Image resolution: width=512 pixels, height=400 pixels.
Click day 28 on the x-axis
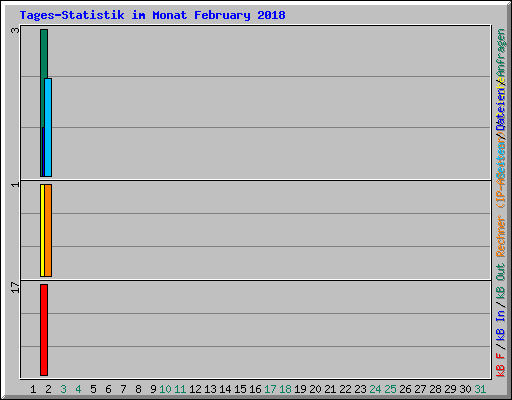coord(435,389)
